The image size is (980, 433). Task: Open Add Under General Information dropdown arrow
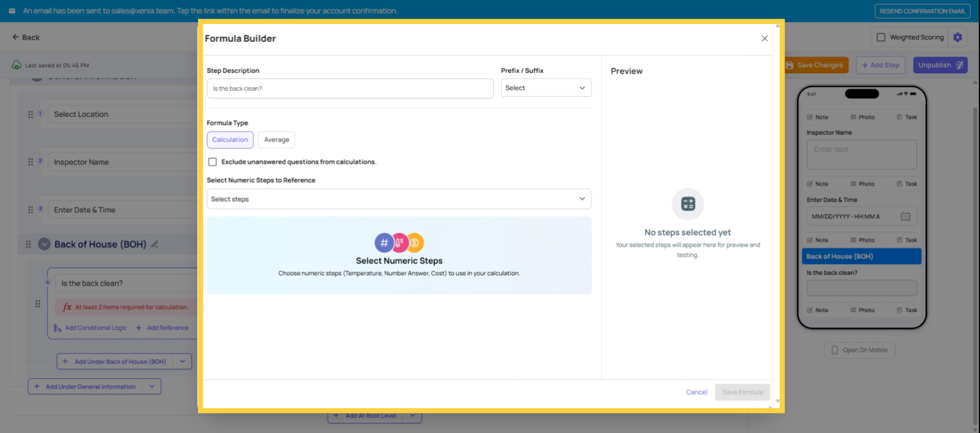tap(152, 387)
